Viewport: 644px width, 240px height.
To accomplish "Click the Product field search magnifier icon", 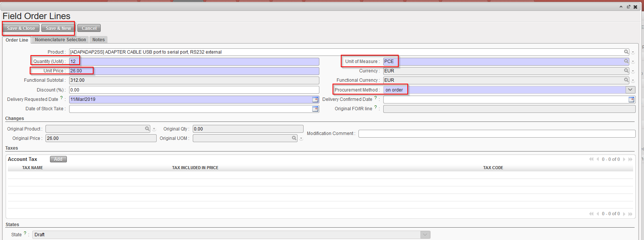I will click(626, 52).
